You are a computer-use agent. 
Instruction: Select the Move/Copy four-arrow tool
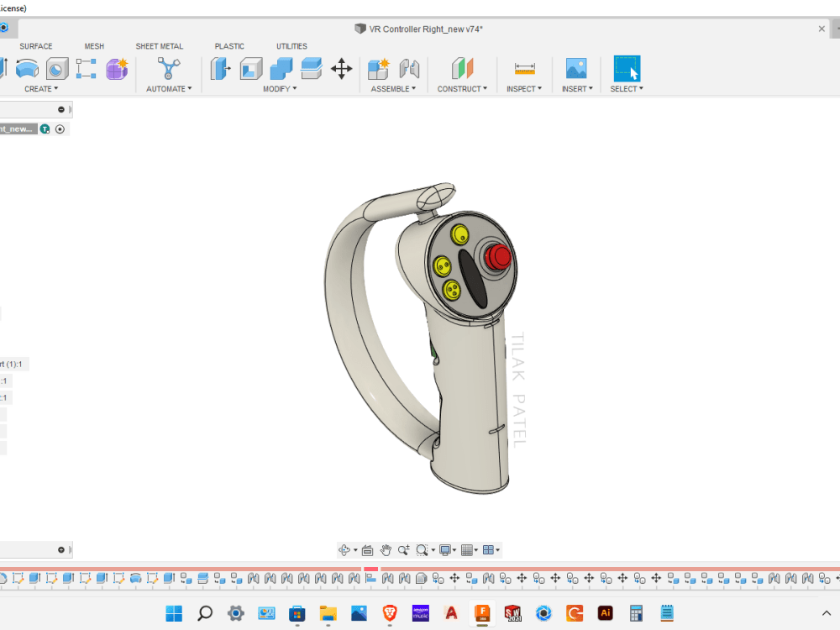point(341,69)
